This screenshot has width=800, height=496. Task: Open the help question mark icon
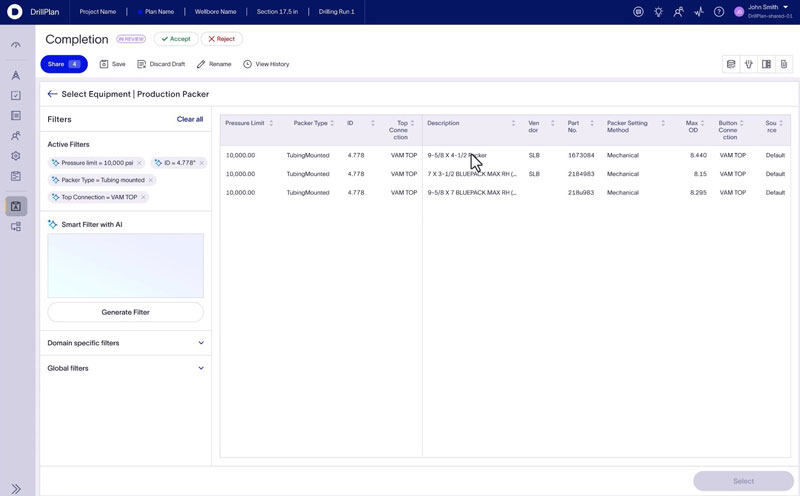click(719, 12)
